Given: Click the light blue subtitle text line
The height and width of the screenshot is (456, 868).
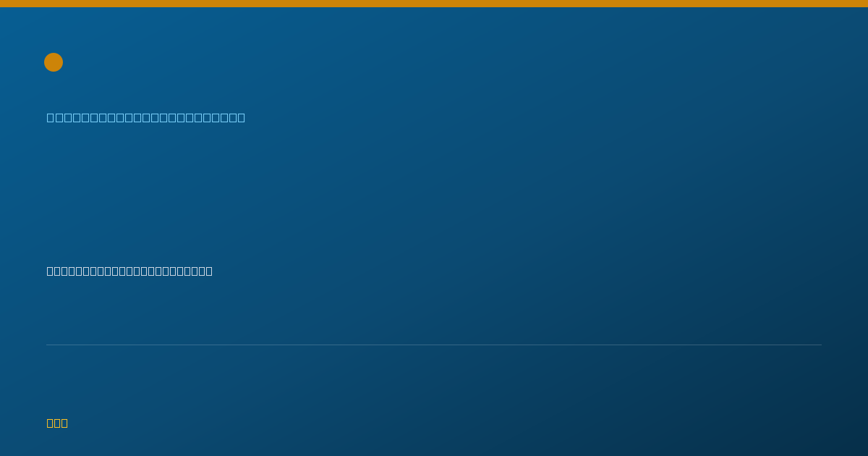Looking at the screenshot, I should [x=146, y=117].
